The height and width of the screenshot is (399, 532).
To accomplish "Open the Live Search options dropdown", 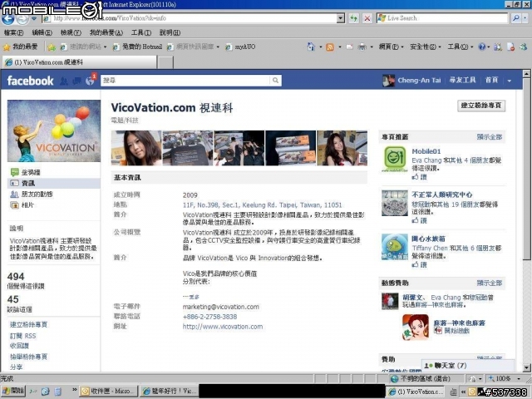I will point(525,18).
